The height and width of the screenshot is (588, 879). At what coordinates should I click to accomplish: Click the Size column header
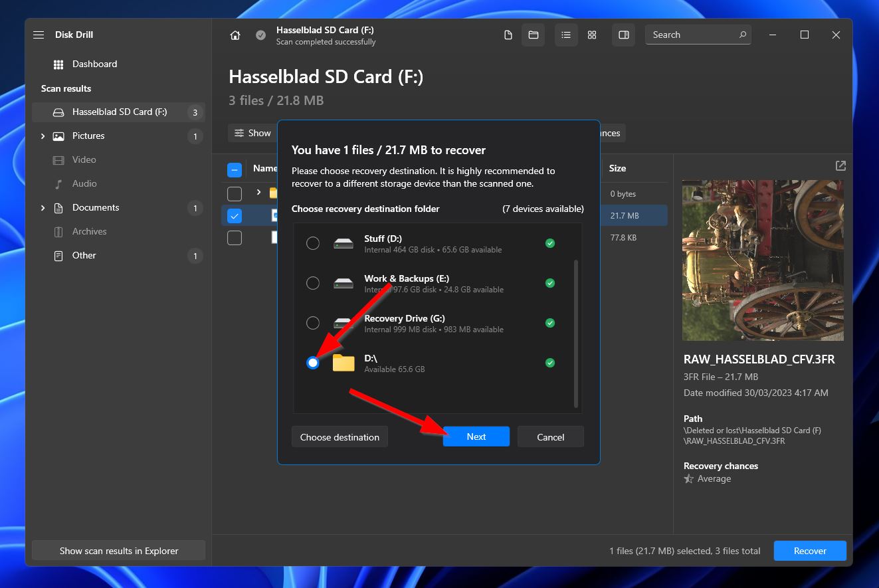[617, 169]
